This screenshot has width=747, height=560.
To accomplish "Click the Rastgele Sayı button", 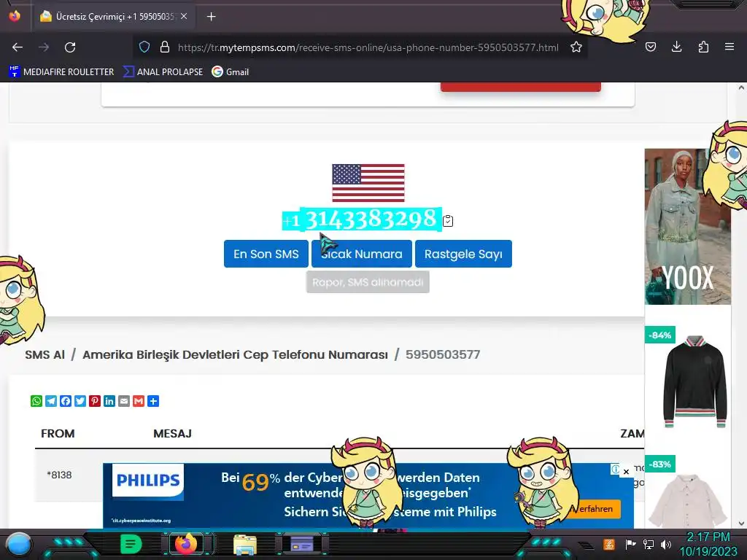I will 463,254.
